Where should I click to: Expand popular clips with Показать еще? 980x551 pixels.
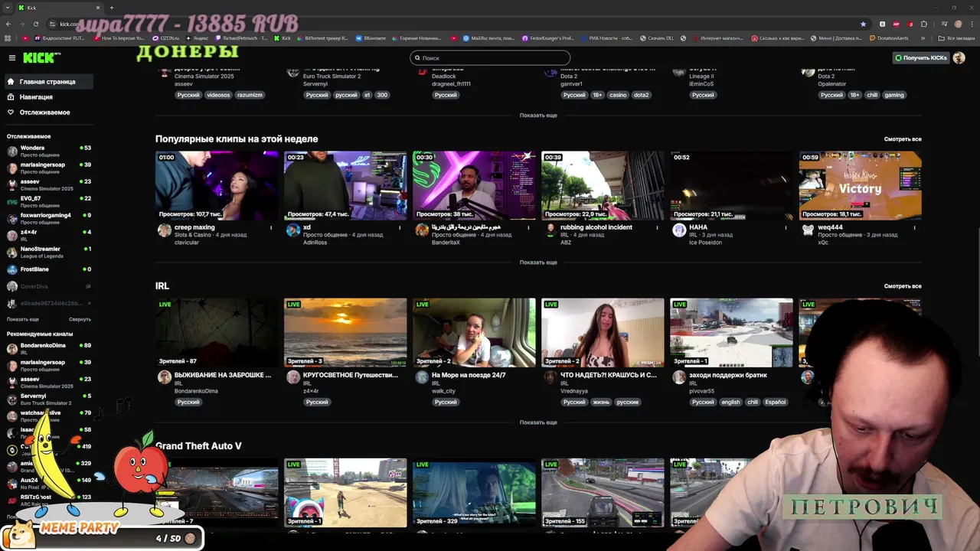pos(538,262)
